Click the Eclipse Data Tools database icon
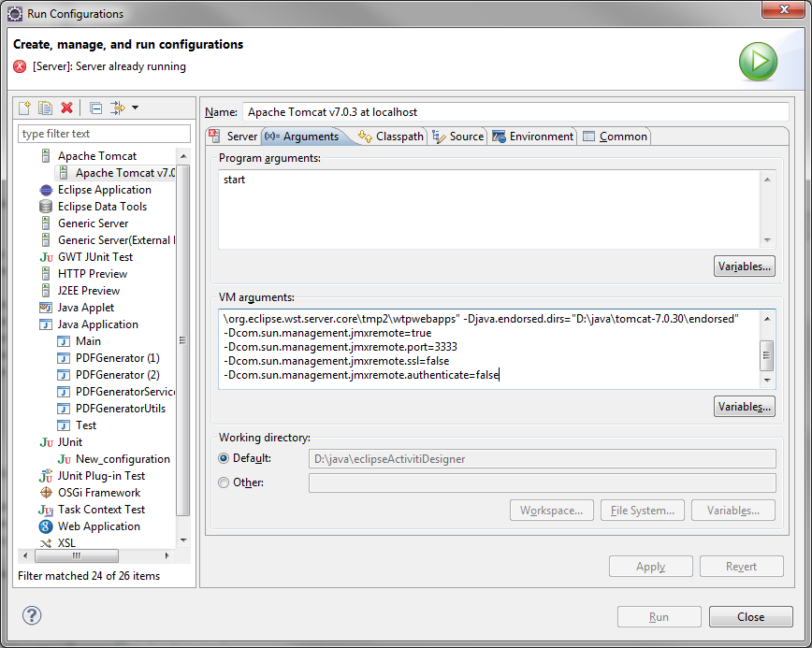Image resolution: width=812 pixels, height=648 pixels. point(46,207)
